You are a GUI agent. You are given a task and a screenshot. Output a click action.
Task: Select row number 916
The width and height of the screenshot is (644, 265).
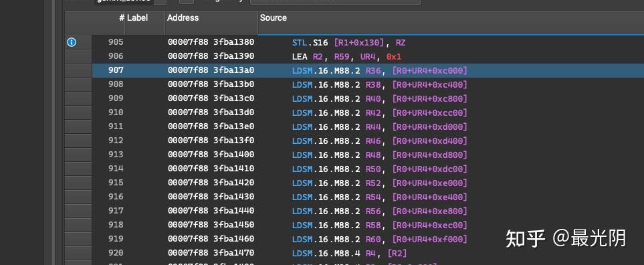point(116,196)
